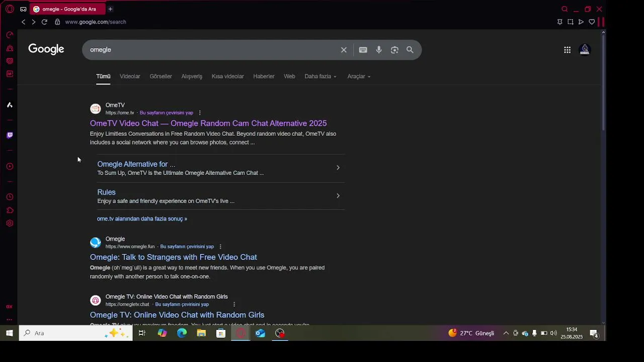Translate the omegle.fun result page

187,246
